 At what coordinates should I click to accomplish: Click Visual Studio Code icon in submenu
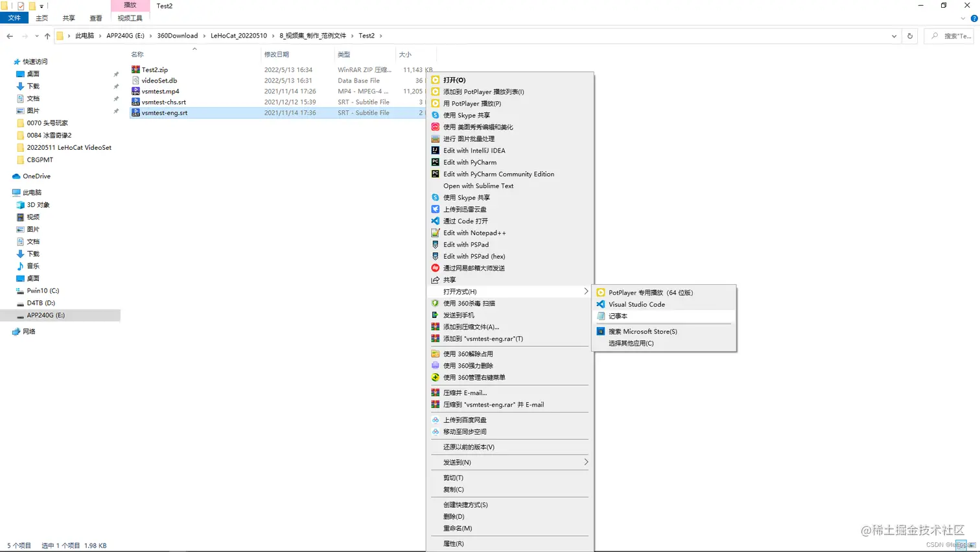601,304
